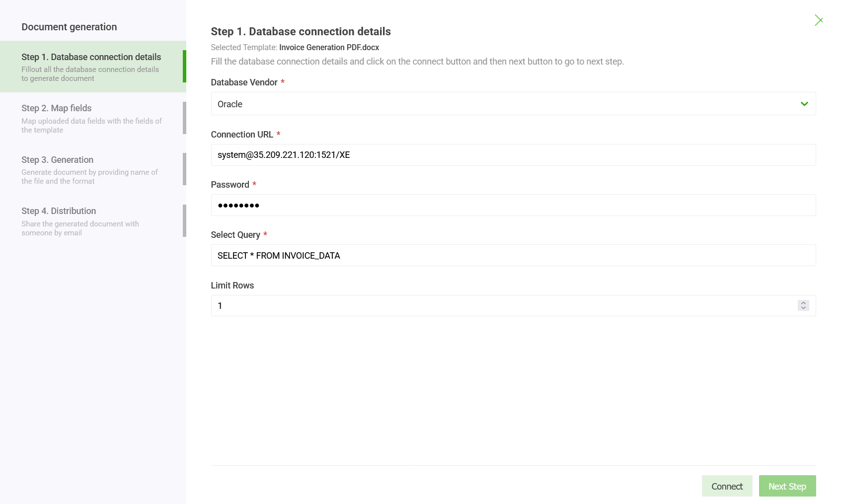This screenshot has width=841, height=504.
Task: Click the upward spinner arrow on Limit Rows
Action: click(x=803, y=303)
